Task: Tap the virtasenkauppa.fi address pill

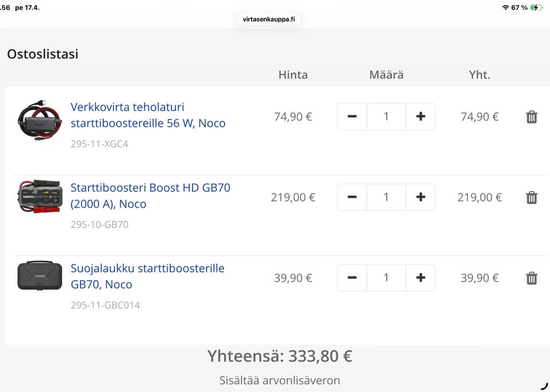Action: click(x=268, y=19)
